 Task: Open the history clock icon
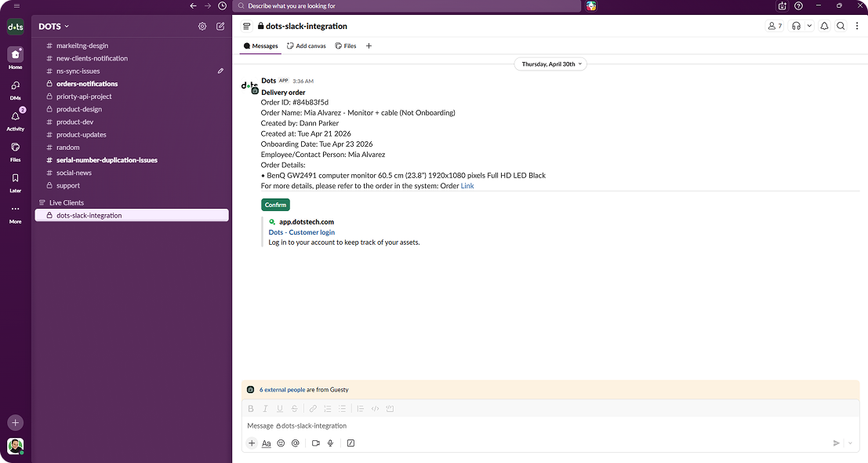click(x=222, y=6)
